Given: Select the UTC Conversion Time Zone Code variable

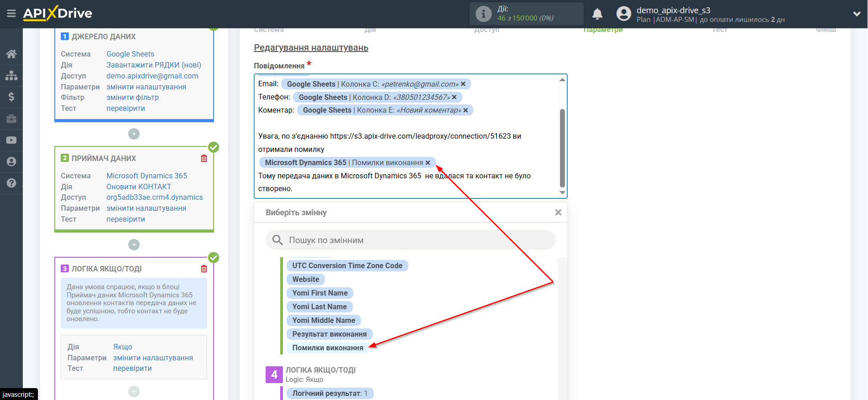Looking at the screenshot, I should click(347, 265).
